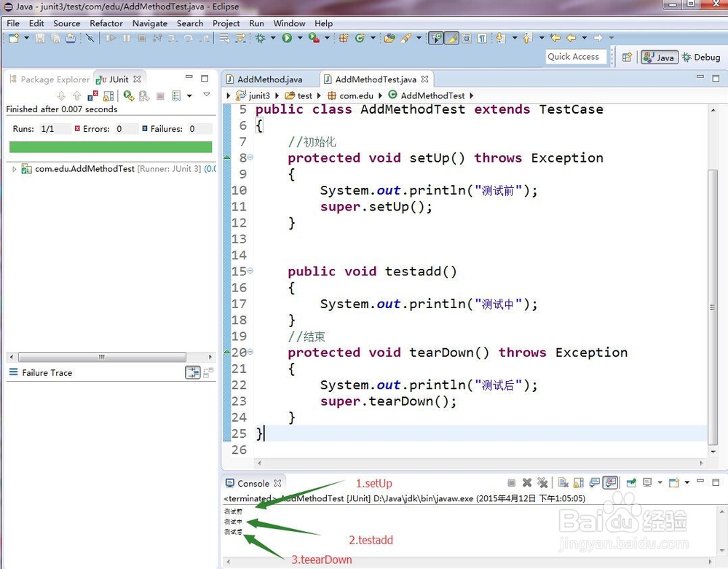Toggle Show Whitespace Characters pilcrow button
Screen dimensions: 728x569
click(483, 38)
